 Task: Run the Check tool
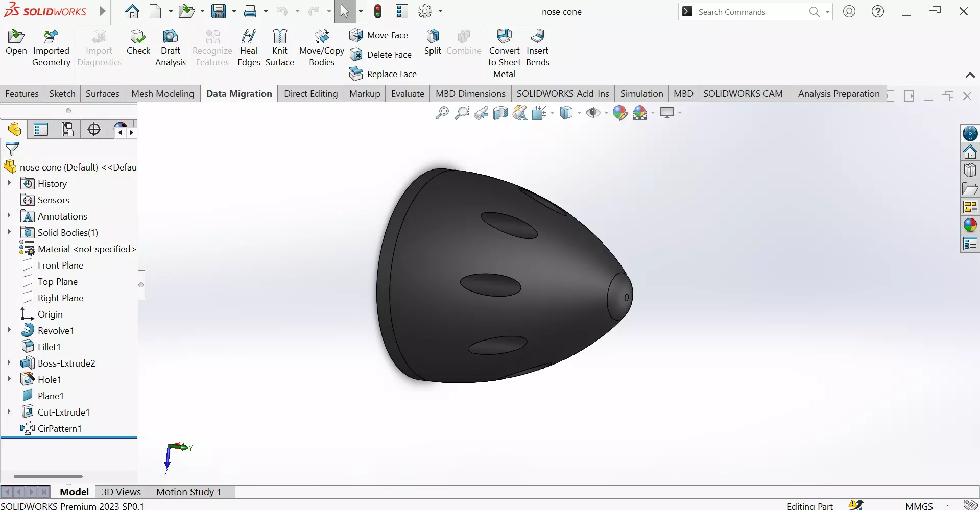138,42
